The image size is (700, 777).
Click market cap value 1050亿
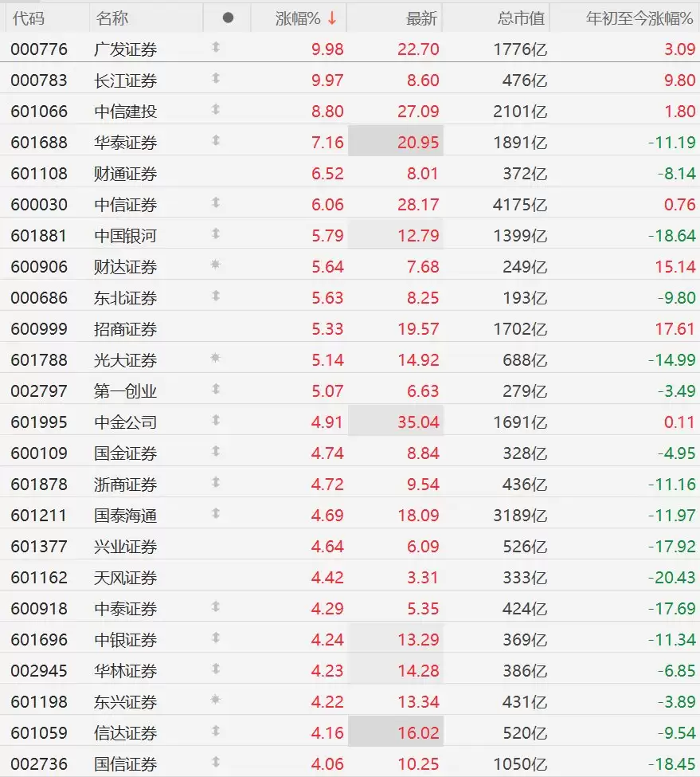[520, 764]
